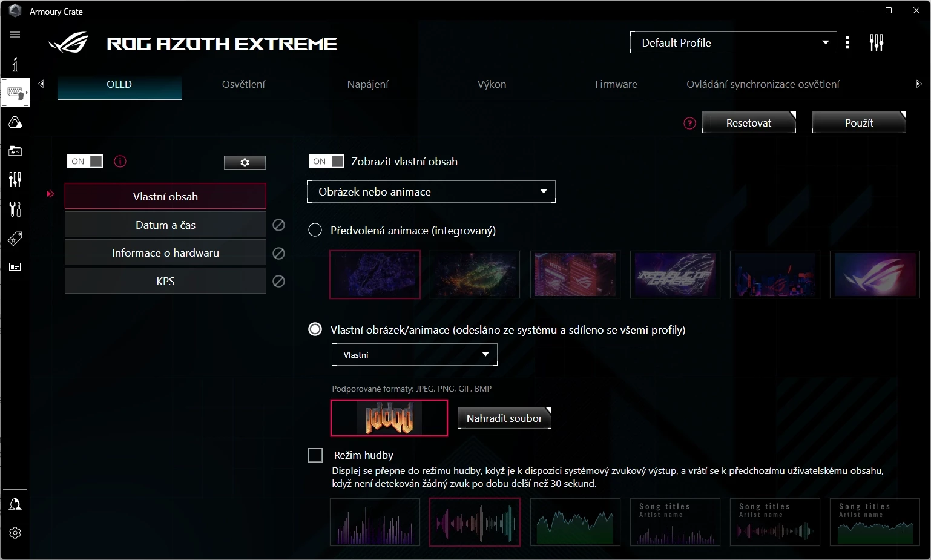The width and height of the screenshot is (931, 560).
Task: Open the OLED gear settings button
Action: (245, 162)
